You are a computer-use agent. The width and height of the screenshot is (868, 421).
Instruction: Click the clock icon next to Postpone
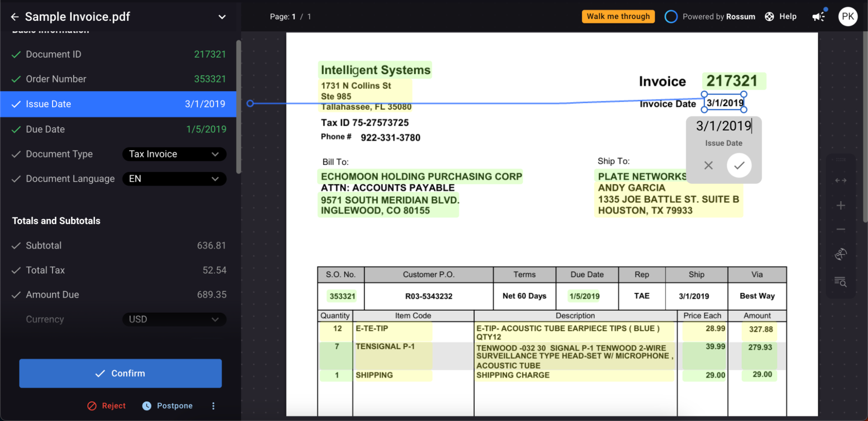[x=147, y=406]
